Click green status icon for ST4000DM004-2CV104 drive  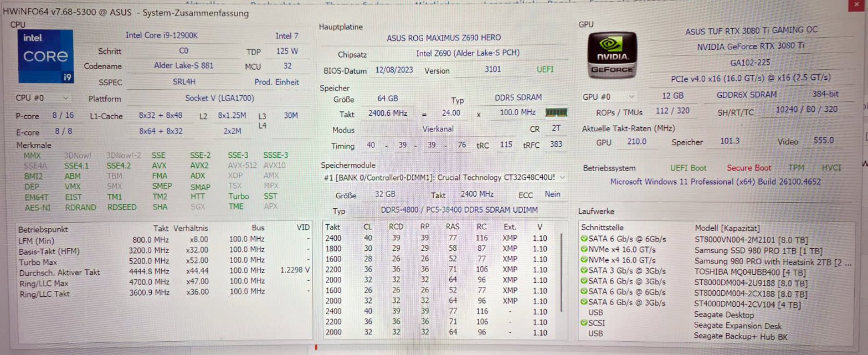click(584, 302)
